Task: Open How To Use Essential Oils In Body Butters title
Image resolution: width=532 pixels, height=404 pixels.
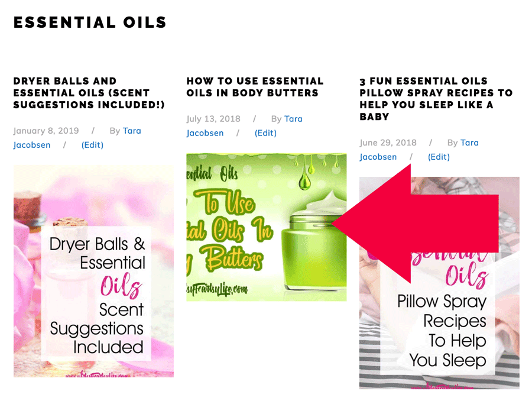Action: (255, 87)
